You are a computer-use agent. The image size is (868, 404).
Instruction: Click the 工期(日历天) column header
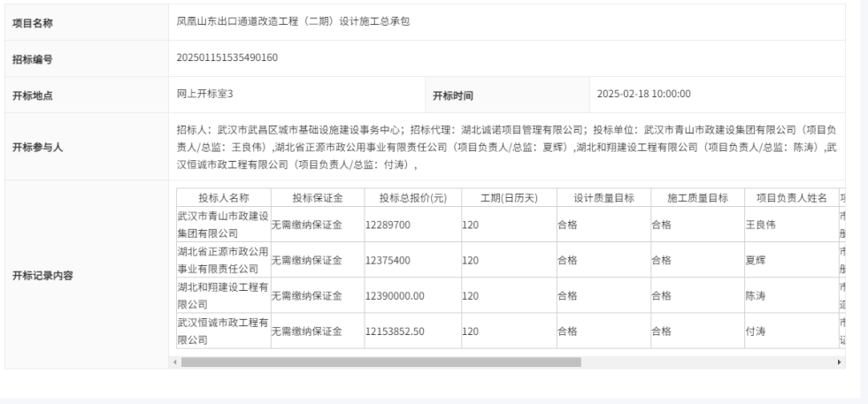509,197
